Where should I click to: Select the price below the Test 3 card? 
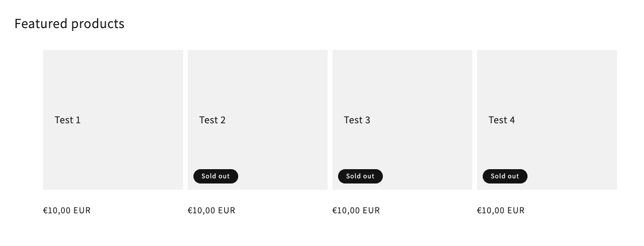click(x=356, y=210)
